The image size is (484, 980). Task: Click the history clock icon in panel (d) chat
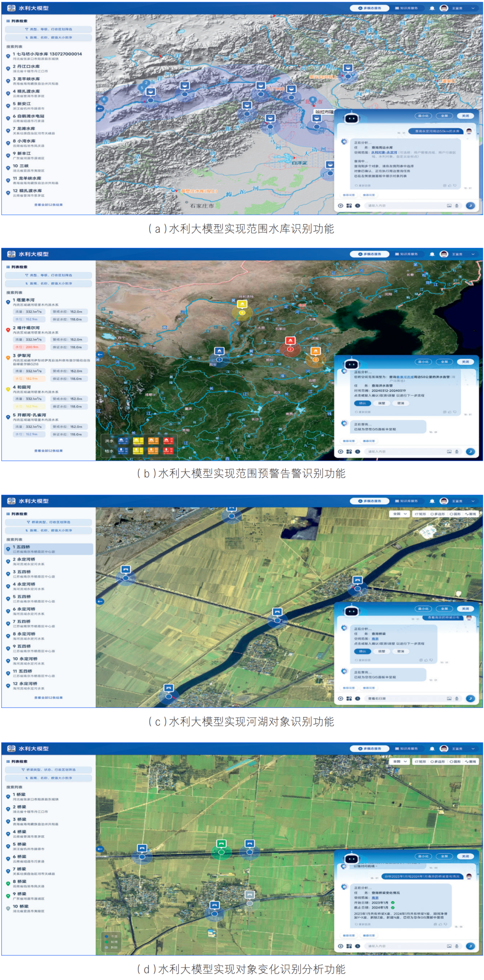coord(358,946)
